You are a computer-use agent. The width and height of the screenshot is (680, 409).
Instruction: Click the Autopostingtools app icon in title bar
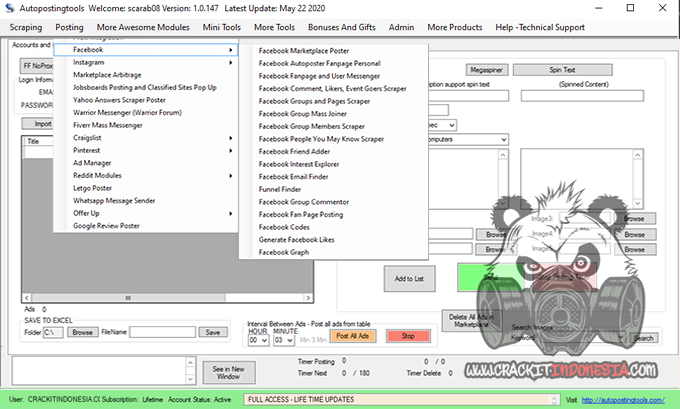coord(8,8)
